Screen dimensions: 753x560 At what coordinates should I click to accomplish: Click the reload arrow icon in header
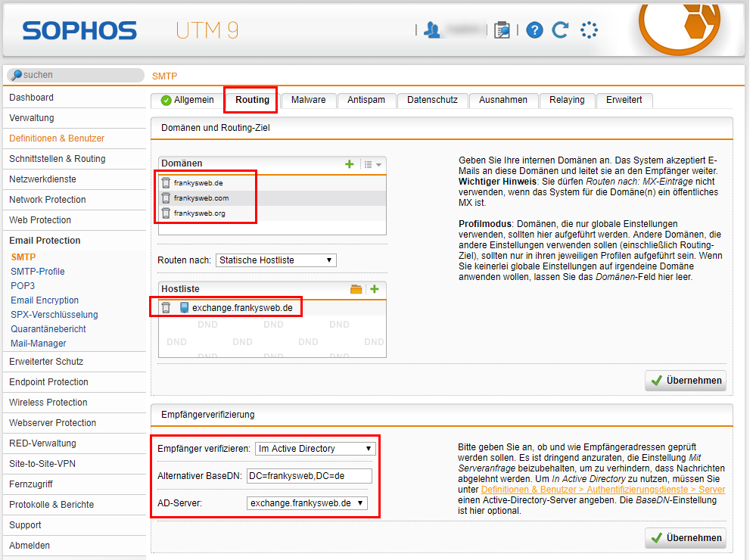click(560, 30)
